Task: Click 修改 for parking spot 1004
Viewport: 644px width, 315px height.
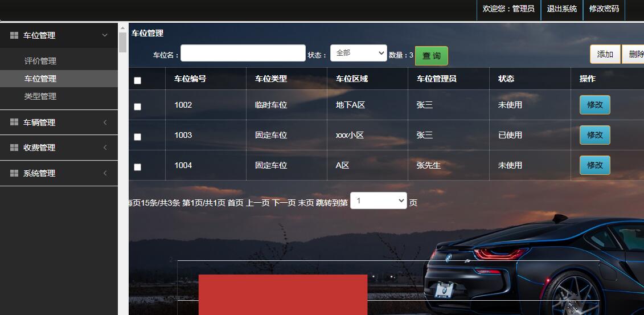Action: tap(594, 165)
